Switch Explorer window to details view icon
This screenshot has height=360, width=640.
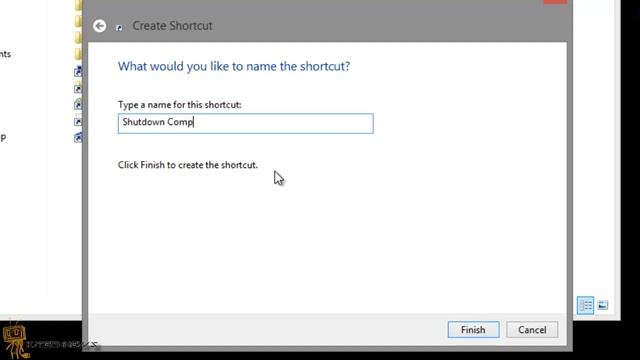point(585,305)
